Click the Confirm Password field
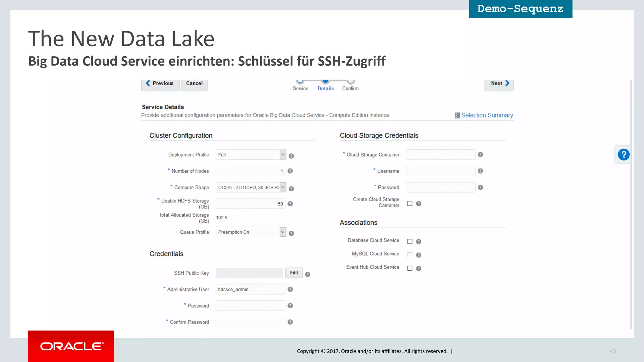 (250, 322)
